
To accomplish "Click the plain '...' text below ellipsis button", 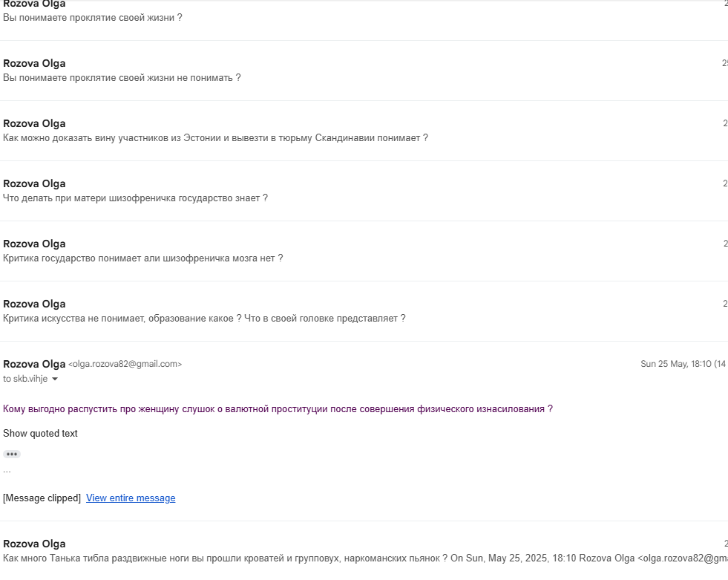I will [7, 470].
